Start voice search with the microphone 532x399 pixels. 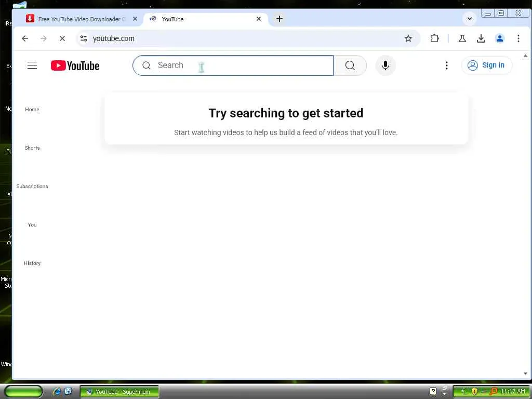pos(385,65)
